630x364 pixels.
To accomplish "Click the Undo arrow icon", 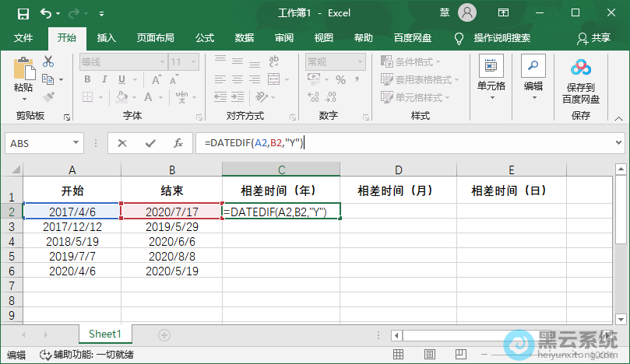I will coord(46,13).
